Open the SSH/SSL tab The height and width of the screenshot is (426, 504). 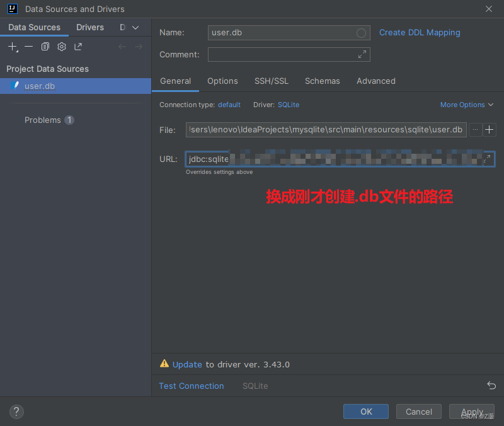272,81
